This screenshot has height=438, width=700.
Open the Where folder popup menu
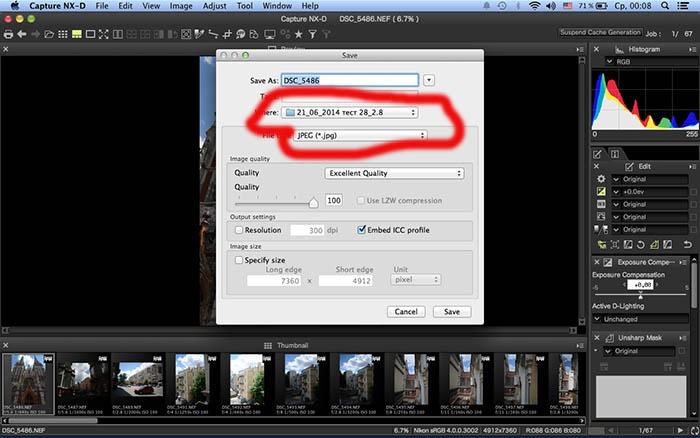(350, 113)
